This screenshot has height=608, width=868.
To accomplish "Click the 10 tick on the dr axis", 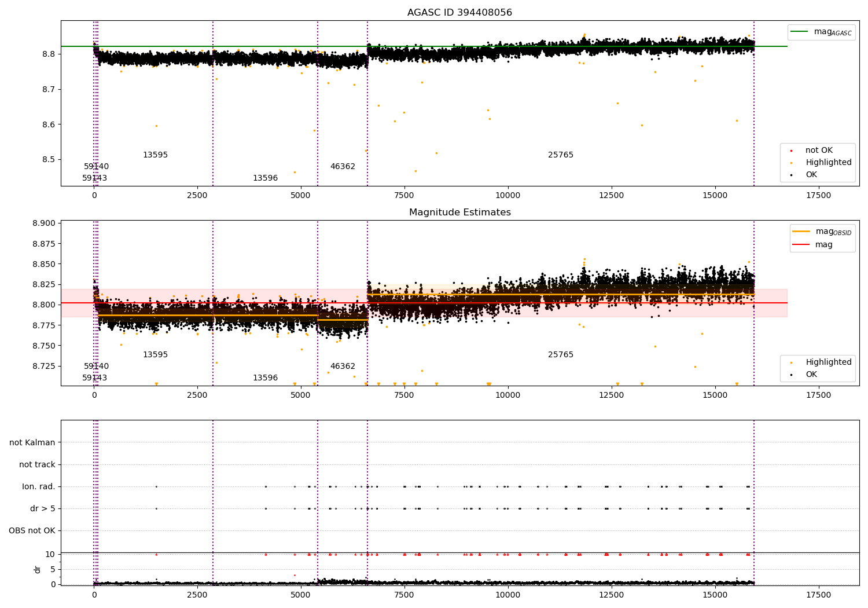I will [x=50, y=555].
